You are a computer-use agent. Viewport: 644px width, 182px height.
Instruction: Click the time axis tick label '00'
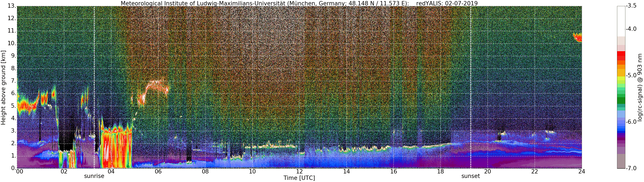[x=20, y=172]
